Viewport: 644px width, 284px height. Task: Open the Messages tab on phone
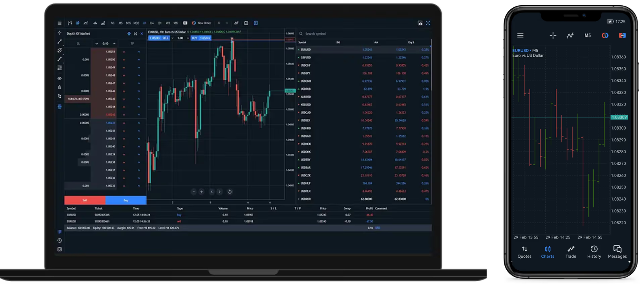617,252
